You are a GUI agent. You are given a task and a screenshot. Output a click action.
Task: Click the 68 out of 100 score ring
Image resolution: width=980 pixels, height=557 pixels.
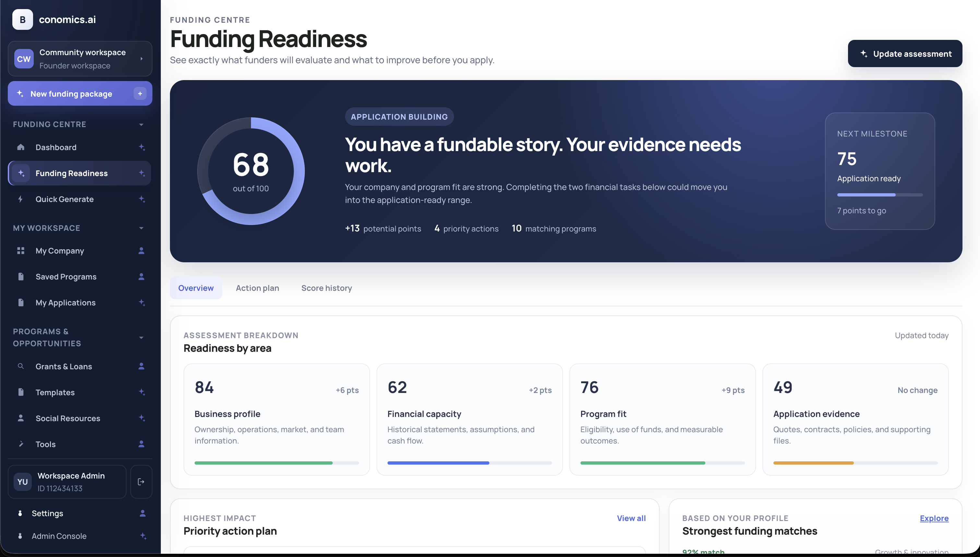coord(251,171)
